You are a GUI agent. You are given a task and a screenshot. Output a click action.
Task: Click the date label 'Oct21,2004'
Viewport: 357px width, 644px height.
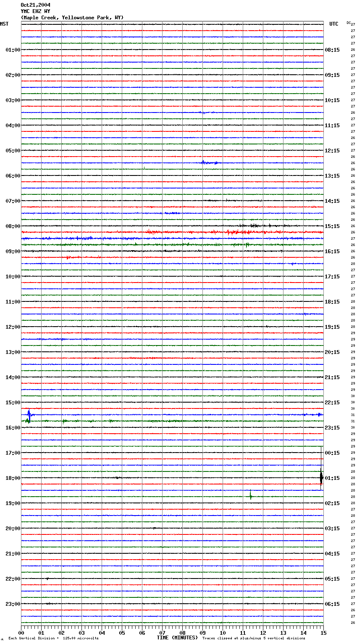click(x=35, y=5)
